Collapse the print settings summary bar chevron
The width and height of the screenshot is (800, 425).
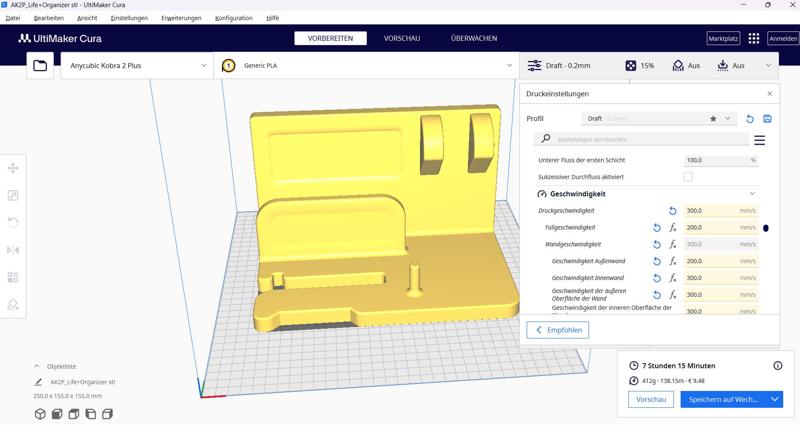768,66
